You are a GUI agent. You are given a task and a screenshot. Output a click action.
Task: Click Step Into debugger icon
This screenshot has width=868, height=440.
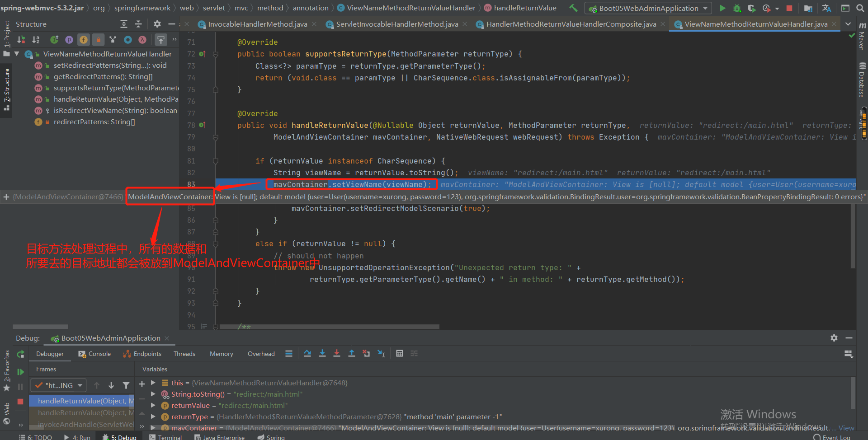coord(322,353)
